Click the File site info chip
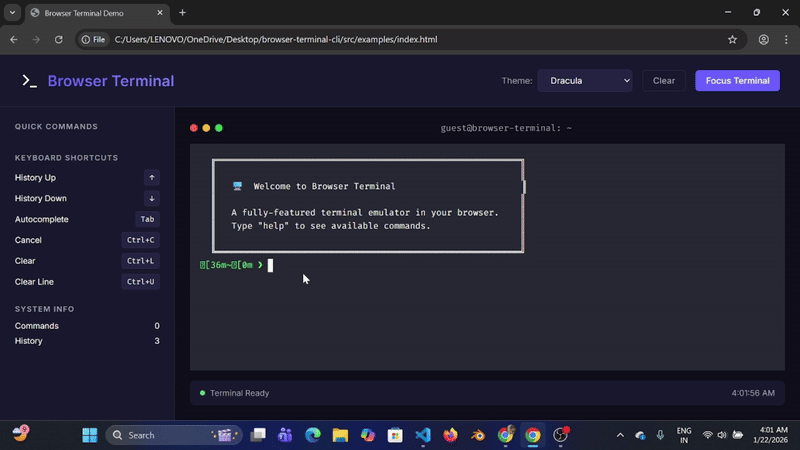The height and width of the screenshot is (450, 800). click(93, 39)
